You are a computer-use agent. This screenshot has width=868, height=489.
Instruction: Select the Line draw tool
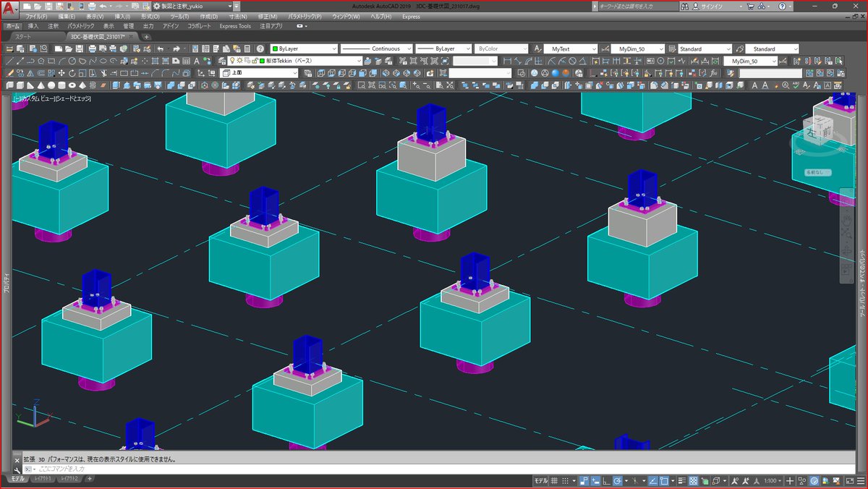[x=10, y=61]
